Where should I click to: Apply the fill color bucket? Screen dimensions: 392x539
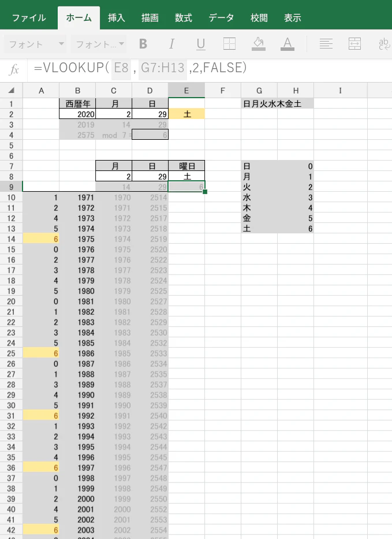pyautogui.click(x=259, y=44)
